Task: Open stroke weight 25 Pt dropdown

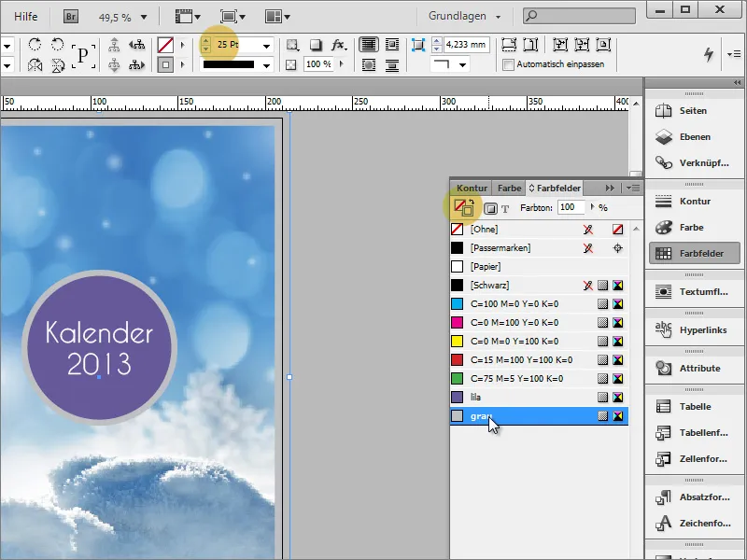Action: (266, 46)
